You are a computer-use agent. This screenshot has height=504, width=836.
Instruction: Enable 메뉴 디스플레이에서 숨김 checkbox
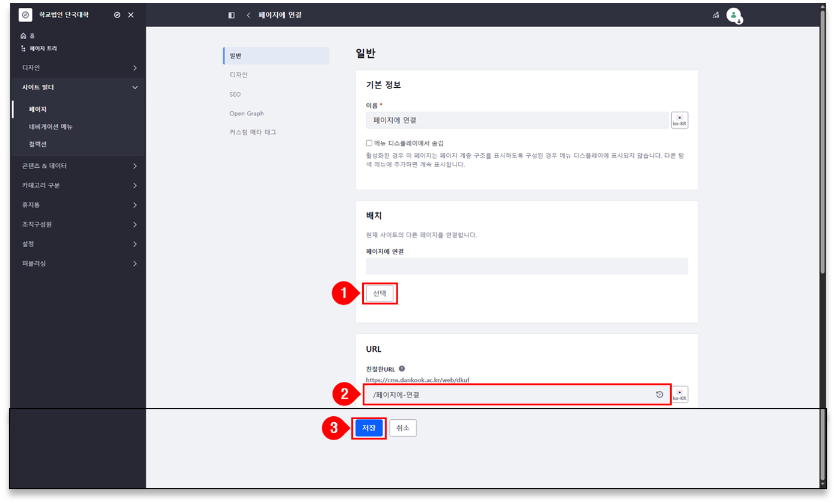(369, 143)
